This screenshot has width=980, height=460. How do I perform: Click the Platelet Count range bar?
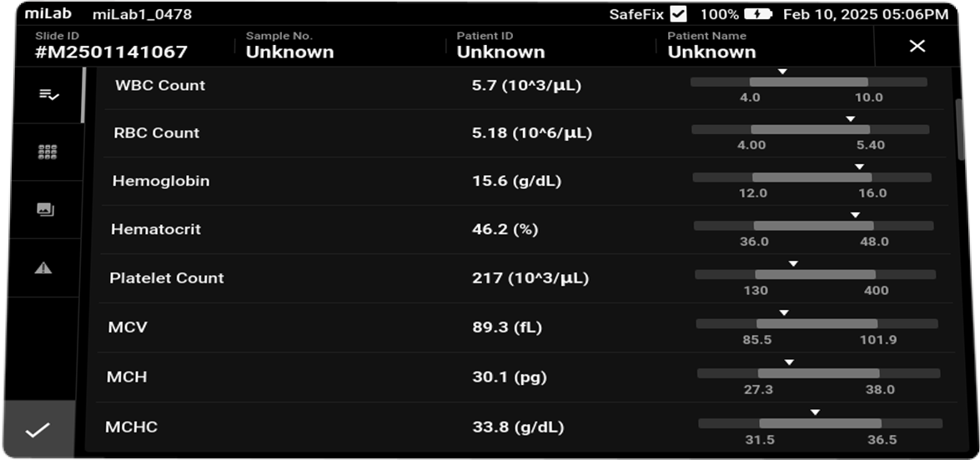coord(815,274)
